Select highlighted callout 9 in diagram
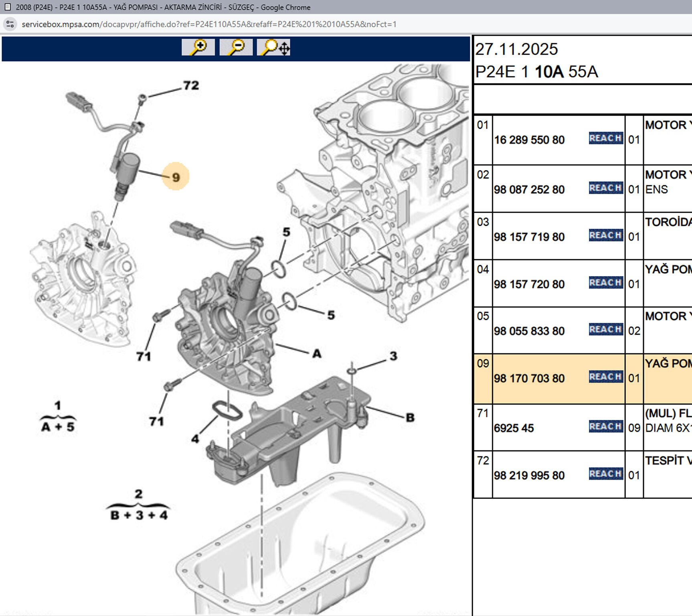The width and height of the screenshot is (692, 616). click(x=176, y=177)
